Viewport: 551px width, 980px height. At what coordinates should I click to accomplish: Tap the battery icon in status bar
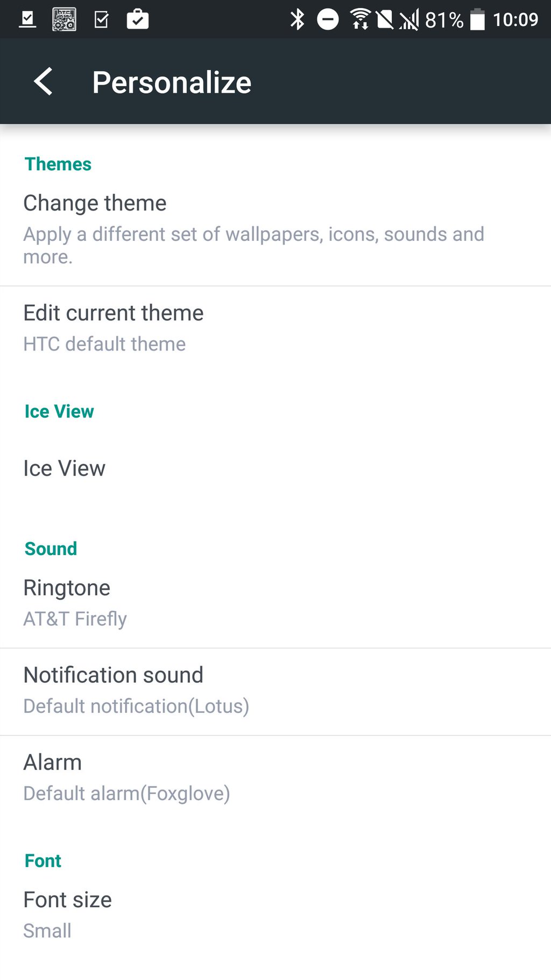[477, 20]
